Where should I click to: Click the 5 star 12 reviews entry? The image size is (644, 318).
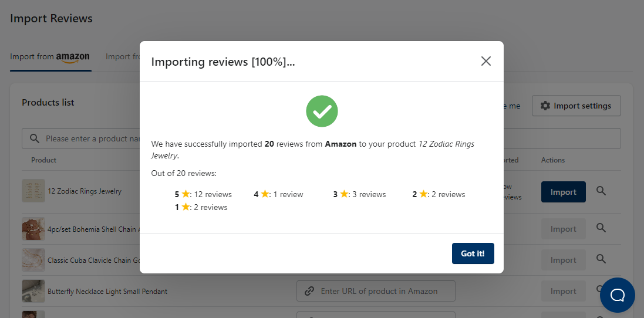[203, 194]
